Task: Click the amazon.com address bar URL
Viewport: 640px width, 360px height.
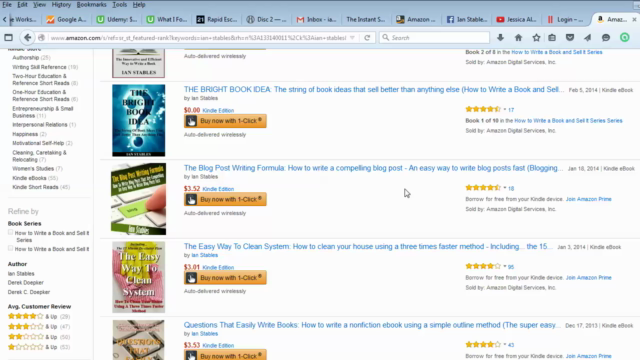Action: (x=198, y=38)
